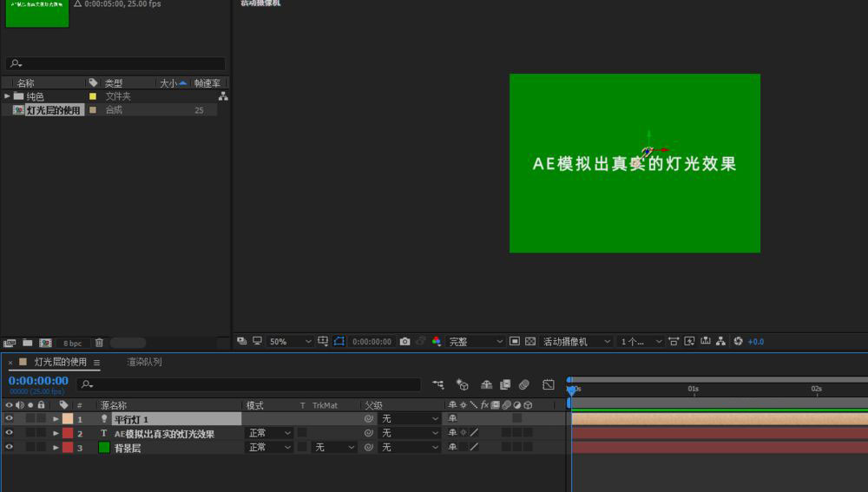Open the 完整 resolution dropdown

pos(475,342)
